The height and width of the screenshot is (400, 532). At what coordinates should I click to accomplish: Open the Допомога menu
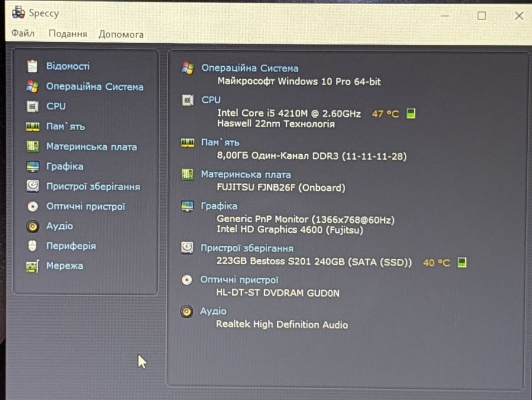(x=121, y=35)
